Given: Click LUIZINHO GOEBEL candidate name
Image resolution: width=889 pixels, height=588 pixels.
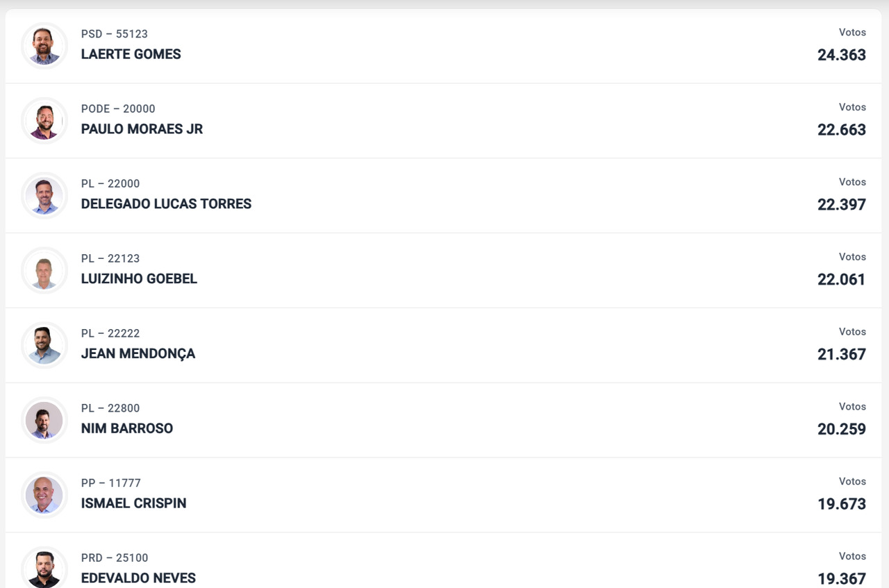Looking at the screenshot, I should (x=139, y=279).
